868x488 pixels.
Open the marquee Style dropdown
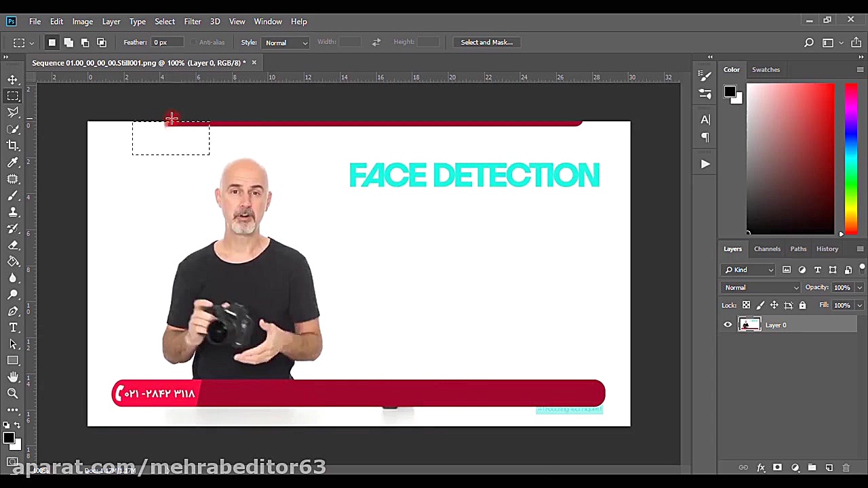click(285, 43)
